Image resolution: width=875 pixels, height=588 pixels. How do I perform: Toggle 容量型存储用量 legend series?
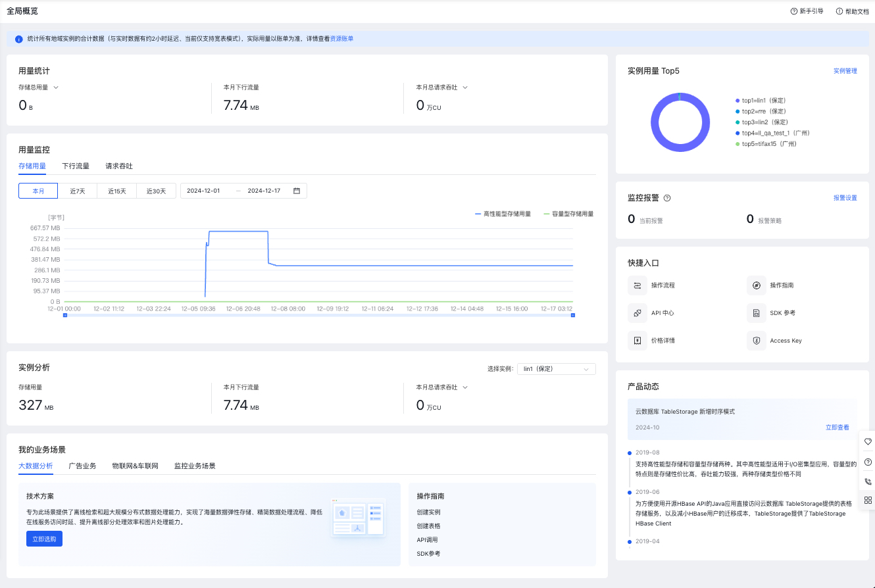click(568, 214)
